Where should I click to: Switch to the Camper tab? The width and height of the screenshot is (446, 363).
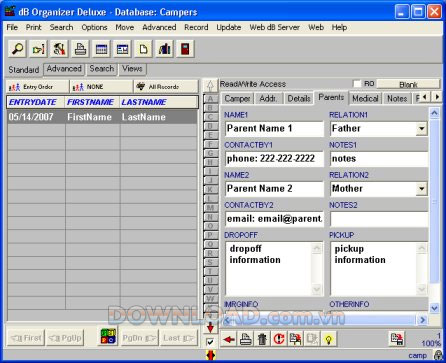click(x=237, y=99)
